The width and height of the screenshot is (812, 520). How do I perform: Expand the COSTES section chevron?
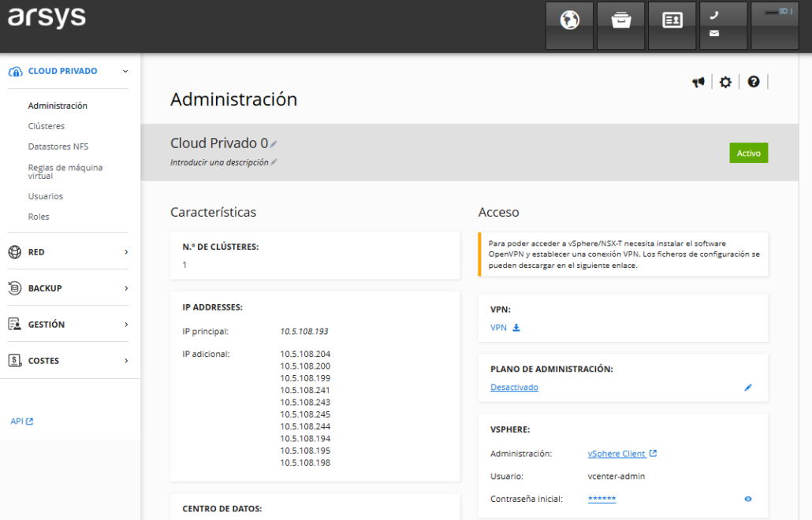click(x=126, y=361)
